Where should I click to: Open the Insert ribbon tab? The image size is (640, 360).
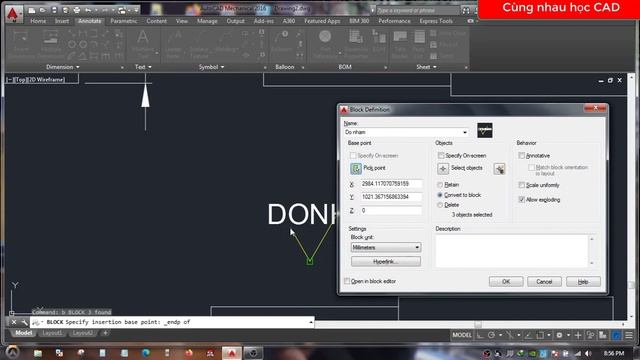coord(62,21)
